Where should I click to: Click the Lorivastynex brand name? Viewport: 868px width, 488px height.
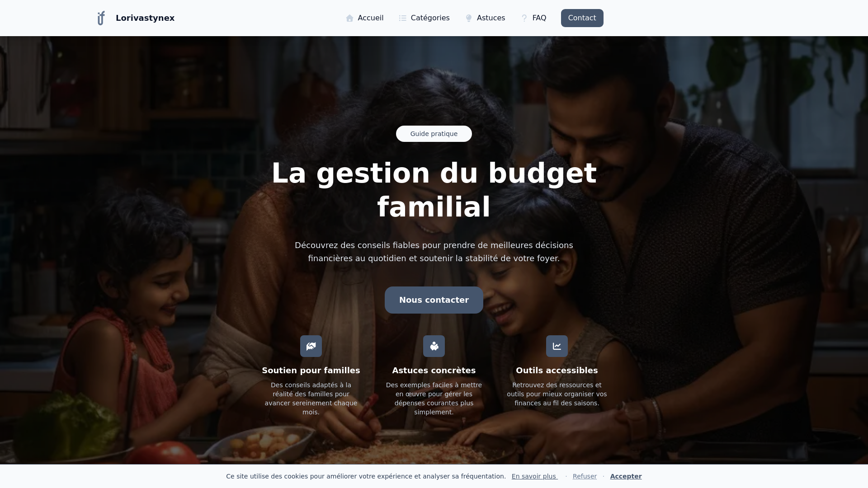[145, 18]
